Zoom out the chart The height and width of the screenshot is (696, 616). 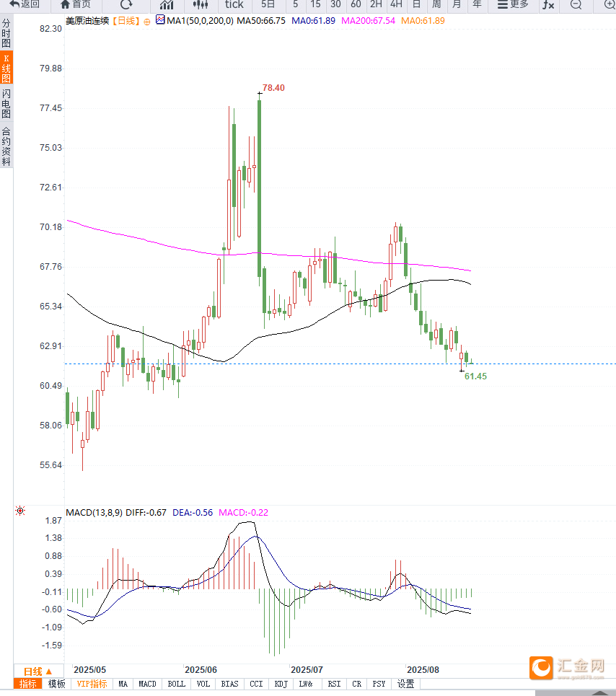coord(576,5)
